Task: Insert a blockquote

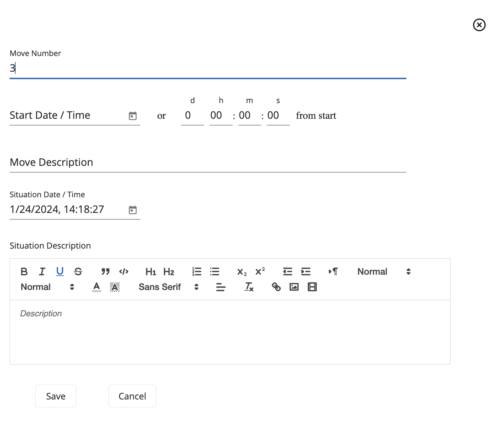Action: pos(106,272)
